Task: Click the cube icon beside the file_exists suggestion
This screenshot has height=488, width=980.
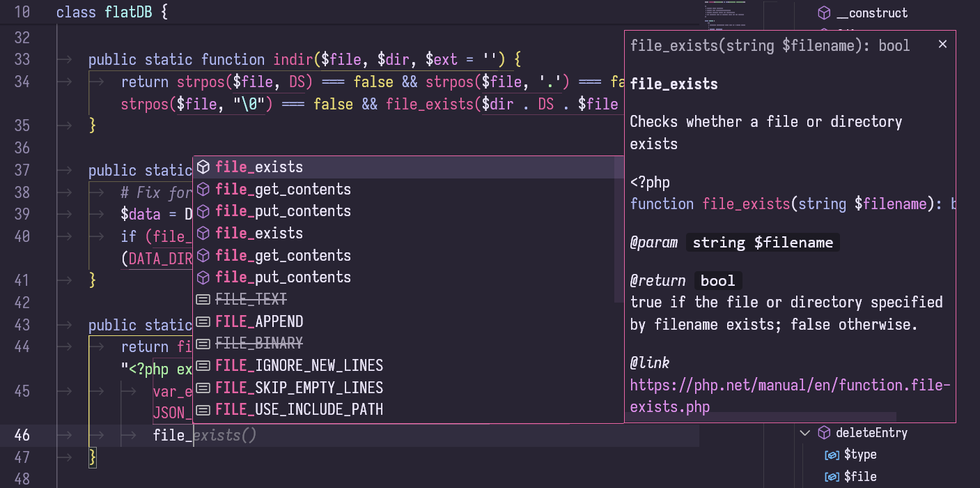Action: point(203,167)
